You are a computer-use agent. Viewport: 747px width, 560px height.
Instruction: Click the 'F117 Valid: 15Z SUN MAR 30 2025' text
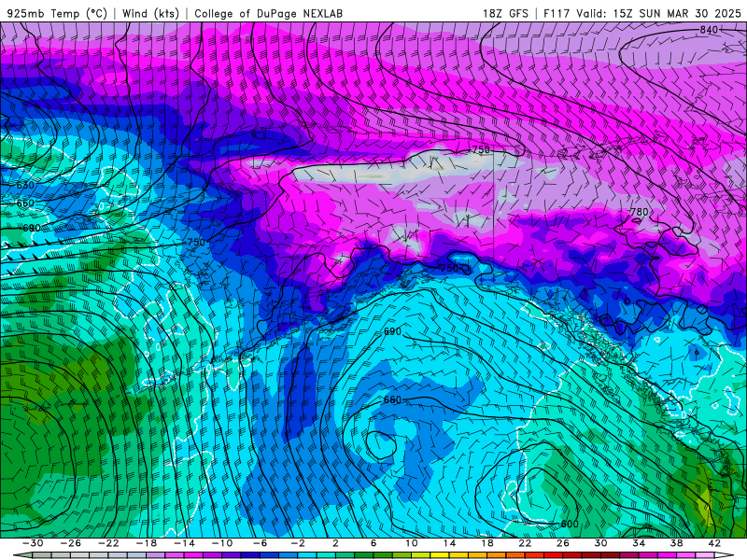(x=642, y=13)
